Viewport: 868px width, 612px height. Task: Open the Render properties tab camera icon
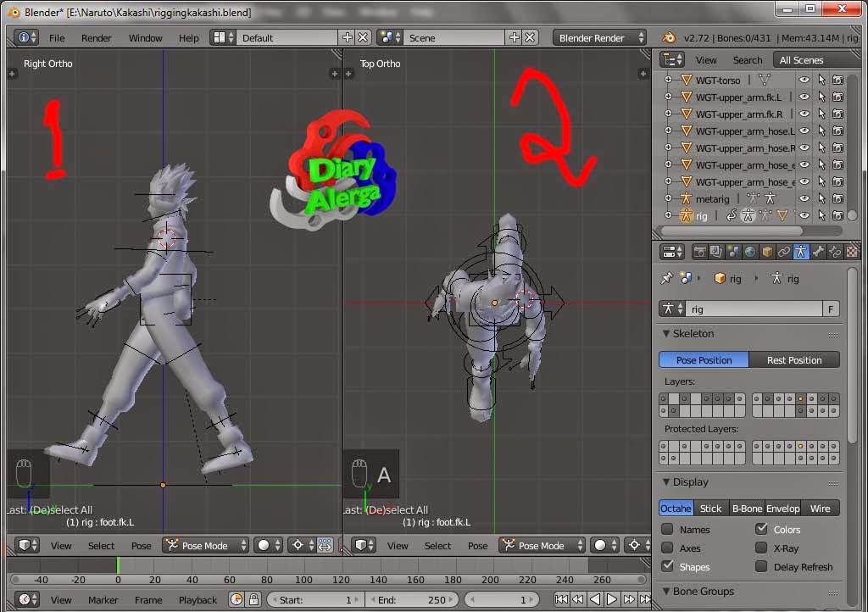[x=699, y=252]
